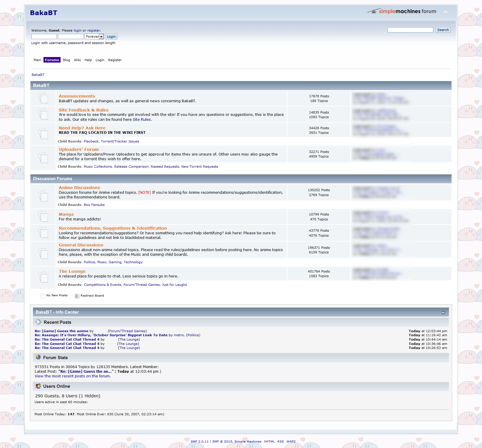Click the Simple Machines Forum logo
This screenshot has height=448, width=482.
(x=402, y=11)
